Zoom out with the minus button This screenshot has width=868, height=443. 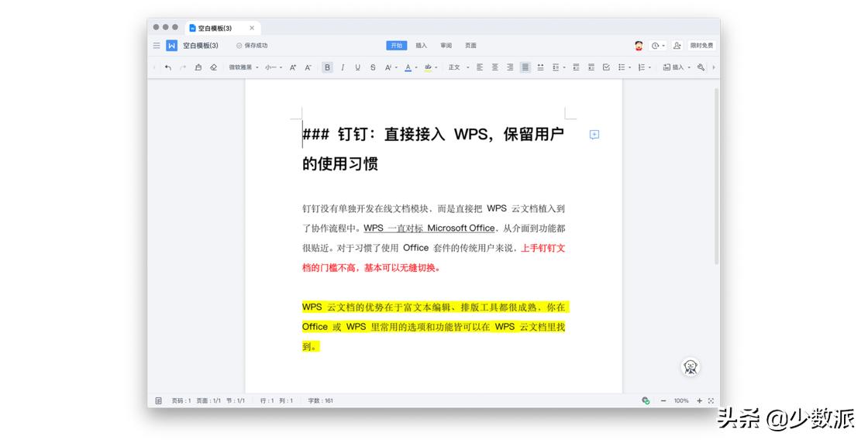click(663, 400)
